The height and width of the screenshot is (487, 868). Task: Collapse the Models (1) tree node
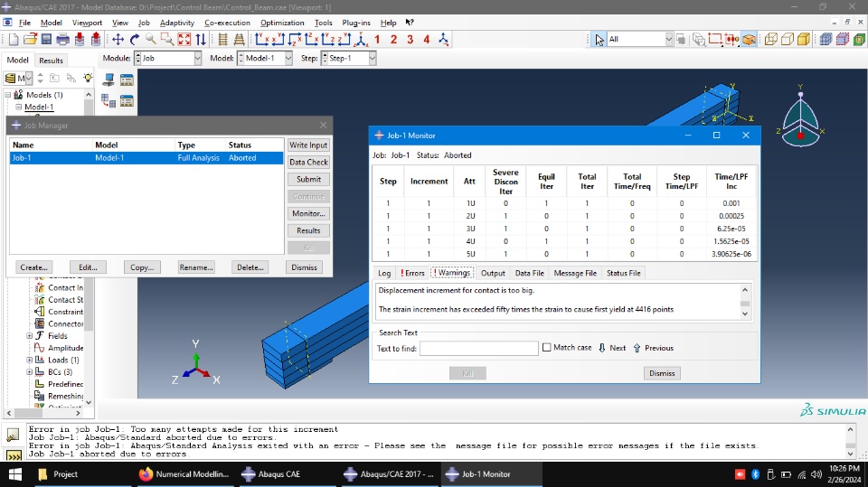8,95
